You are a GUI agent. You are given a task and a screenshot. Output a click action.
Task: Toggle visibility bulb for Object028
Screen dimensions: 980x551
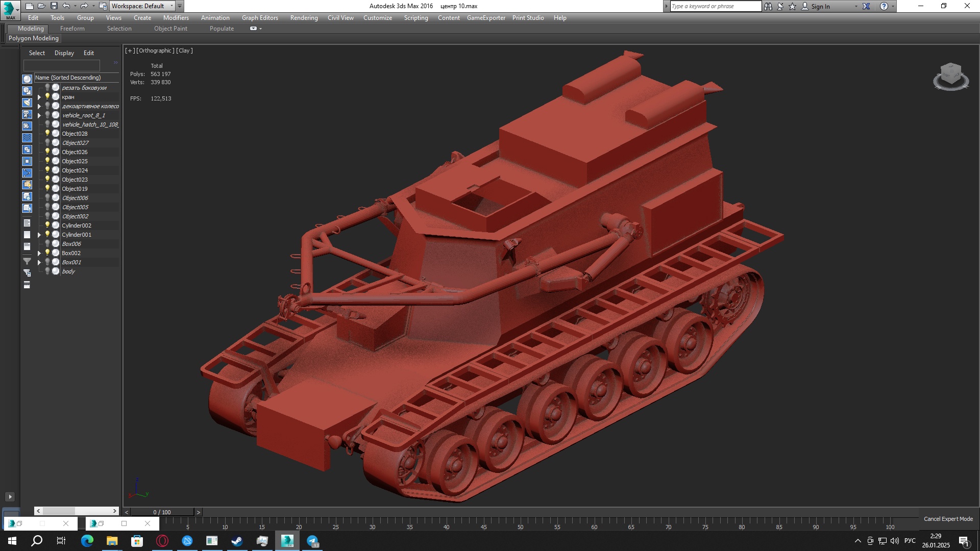(47, 133)
